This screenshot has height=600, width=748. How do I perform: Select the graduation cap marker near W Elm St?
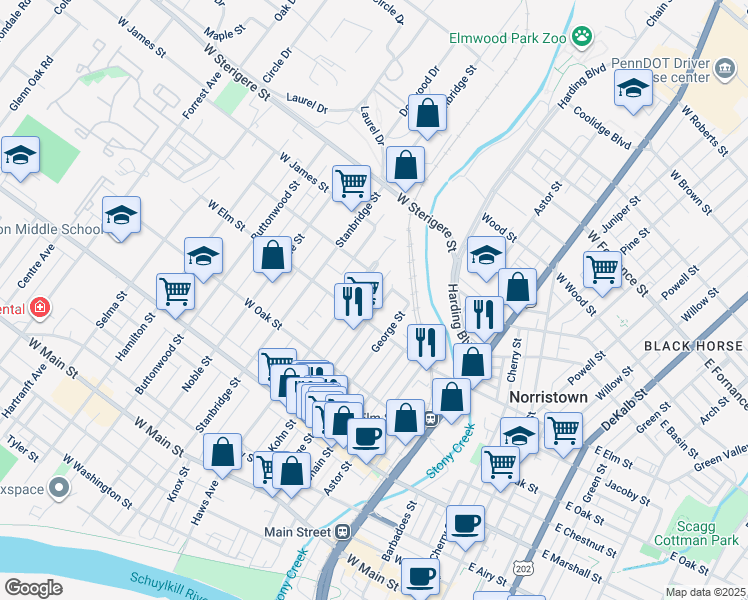point(204,256)
